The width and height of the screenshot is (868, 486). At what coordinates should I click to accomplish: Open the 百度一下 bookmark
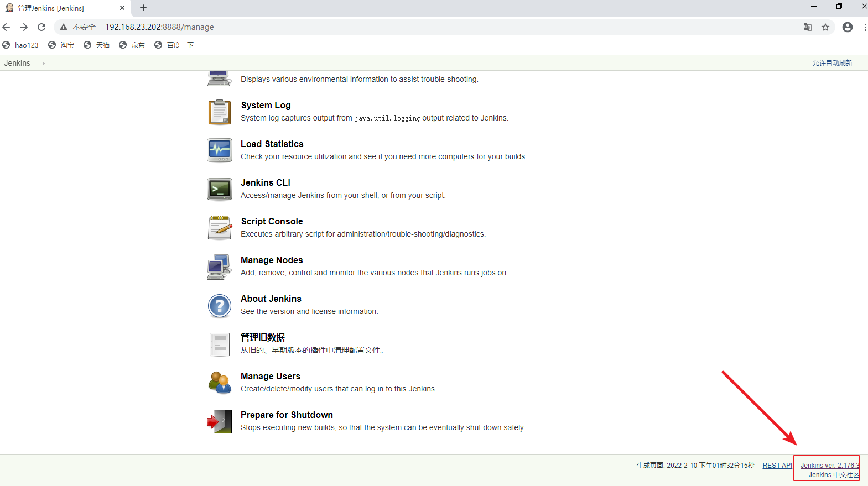coord(174,45)
